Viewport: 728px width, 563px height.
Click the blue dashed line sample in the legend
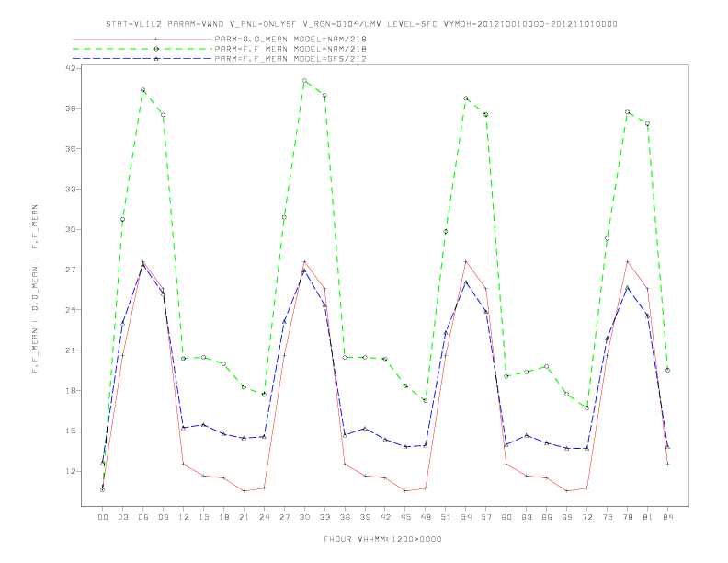coord(142,59)
